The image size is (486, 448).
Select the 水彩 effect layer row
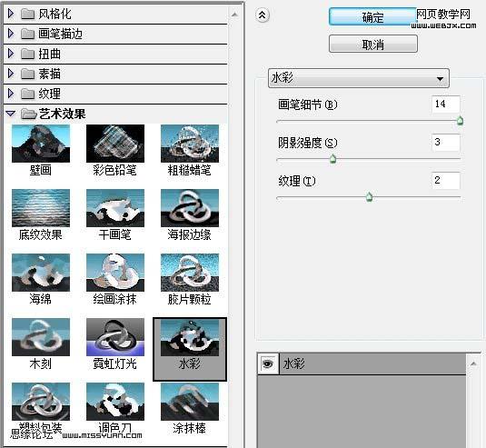pyautogui.click(x=362, y=363)
